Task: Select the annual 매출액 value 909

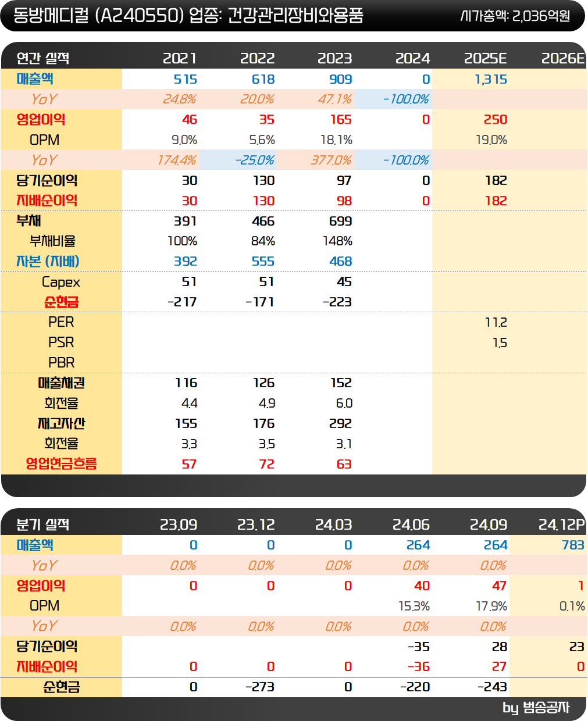Action: pyautogui.click(x=340, y=79)
